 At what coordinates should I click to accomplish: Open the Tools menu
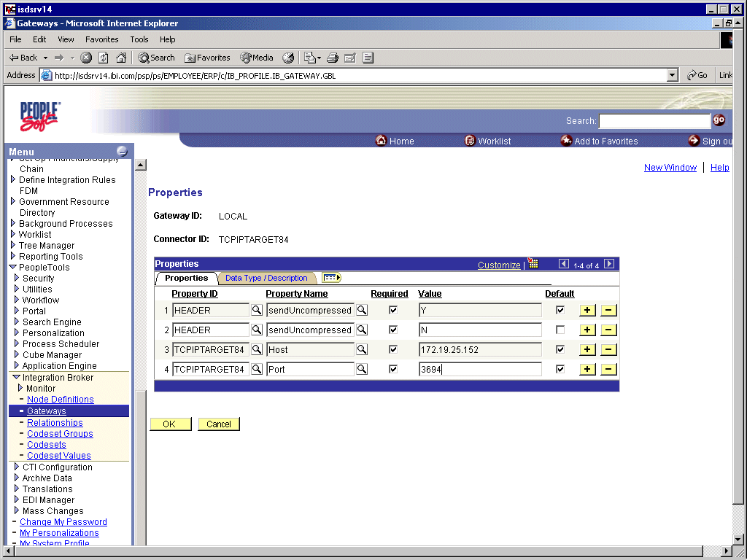(x=139, y=39)
